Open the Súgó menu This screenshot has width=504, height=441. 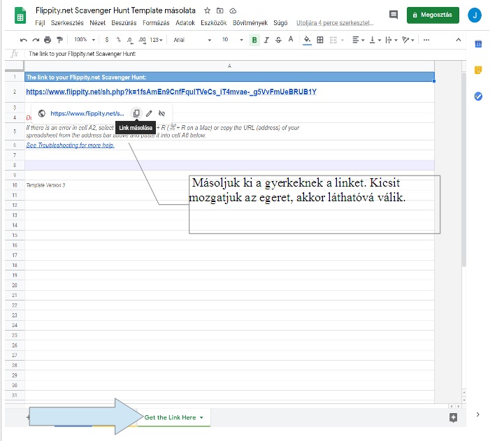280,23
